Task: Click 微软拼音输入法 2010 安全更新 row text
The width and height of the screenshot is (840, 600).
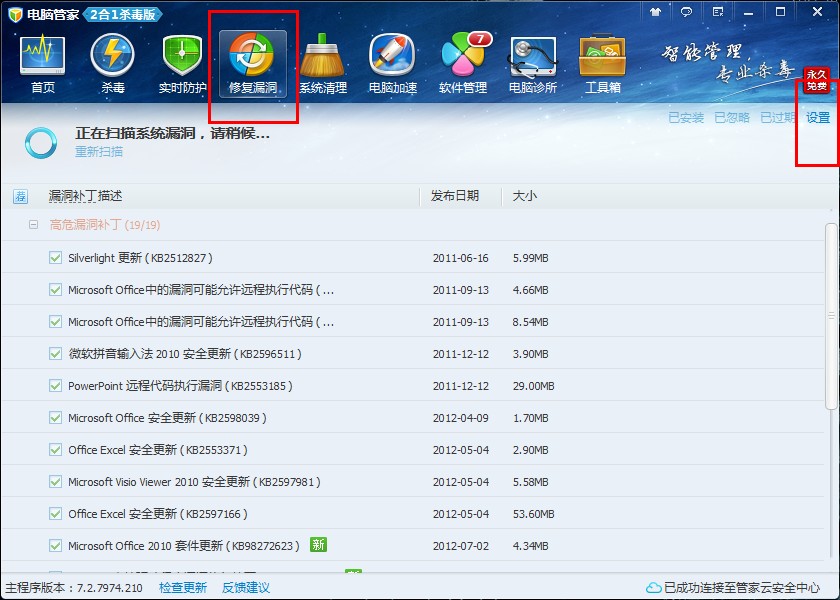Action: (x=185, y=354)
